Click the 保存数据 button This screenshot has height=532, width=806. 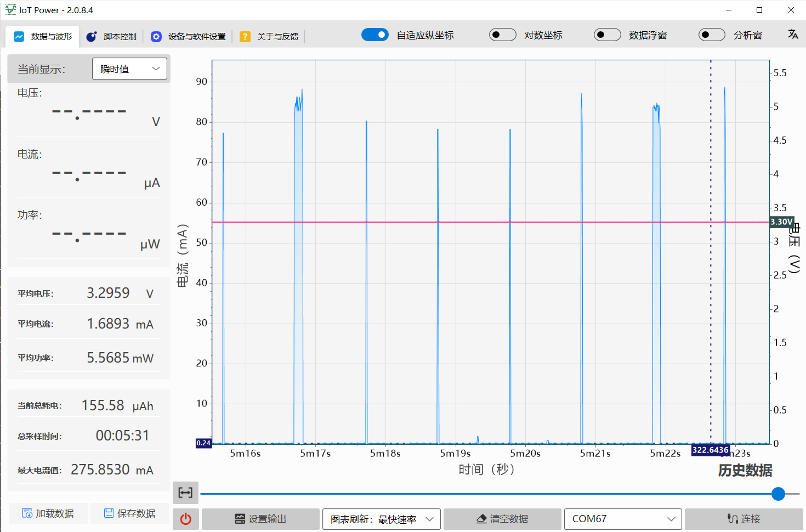coord(130,513)
